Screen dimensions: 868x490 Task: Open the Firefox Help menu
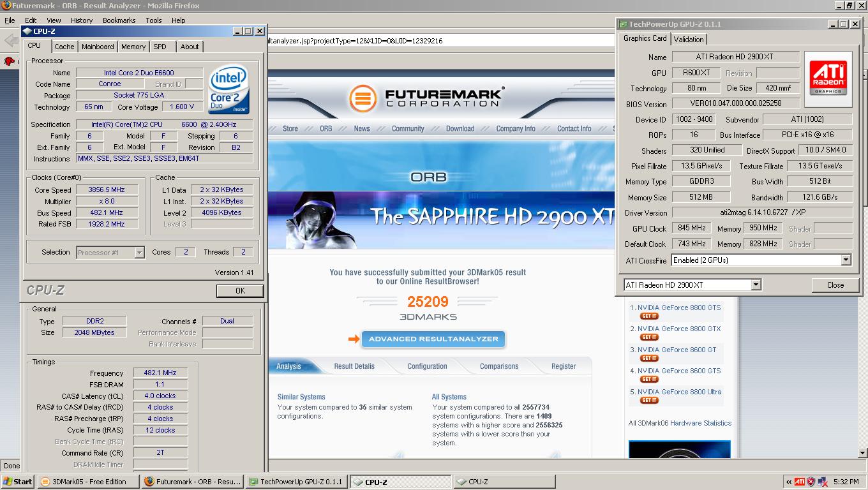pyautogui.click(x=179, y=20)
